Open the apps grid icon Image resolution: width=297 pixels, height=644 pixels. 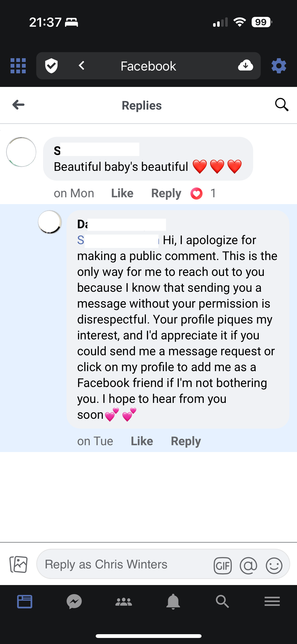point(18,66)
